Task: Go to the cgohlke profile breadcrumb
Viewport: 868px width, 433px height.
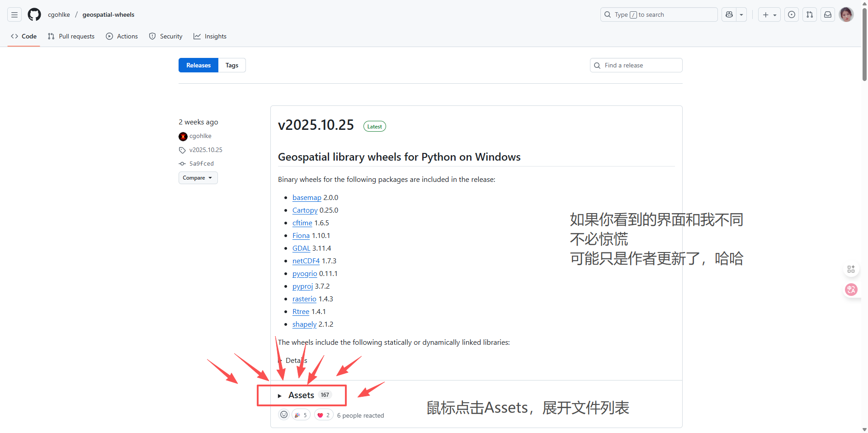Action: [59, 14]
